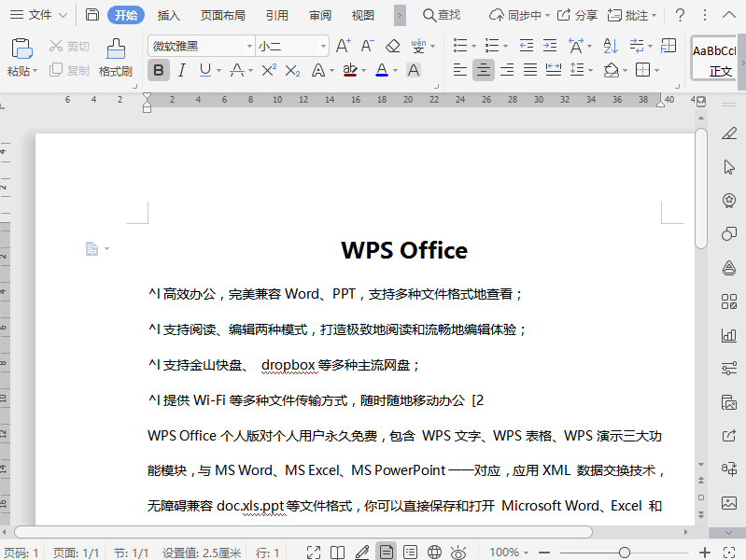The image size is (746, 560).
Task: Switch to the 插入 tab
Action: point(169,15)
